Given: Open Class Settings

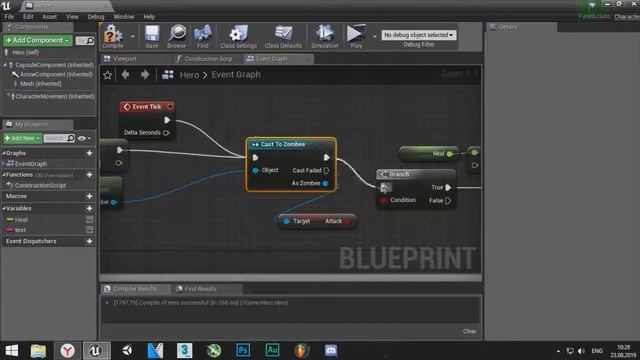Looking at the screenshot, I should pyautogui.click(x=239, y=36).
